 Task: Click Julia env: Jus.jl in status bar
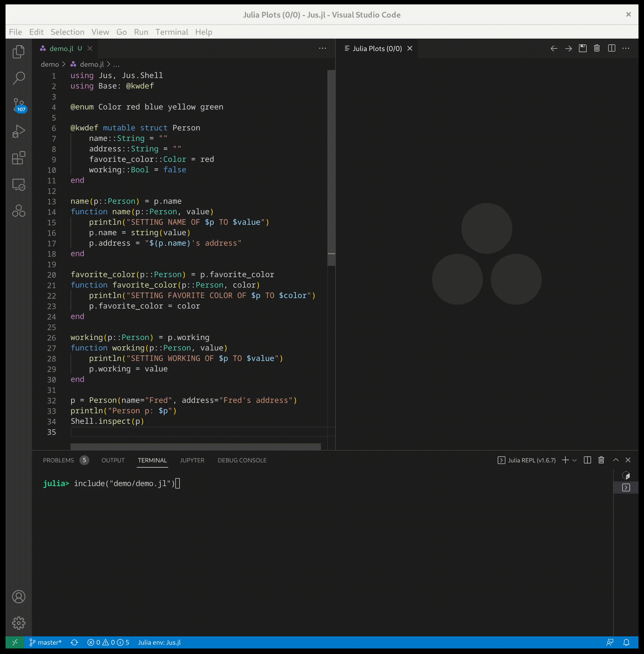click(x=159, y=642)
